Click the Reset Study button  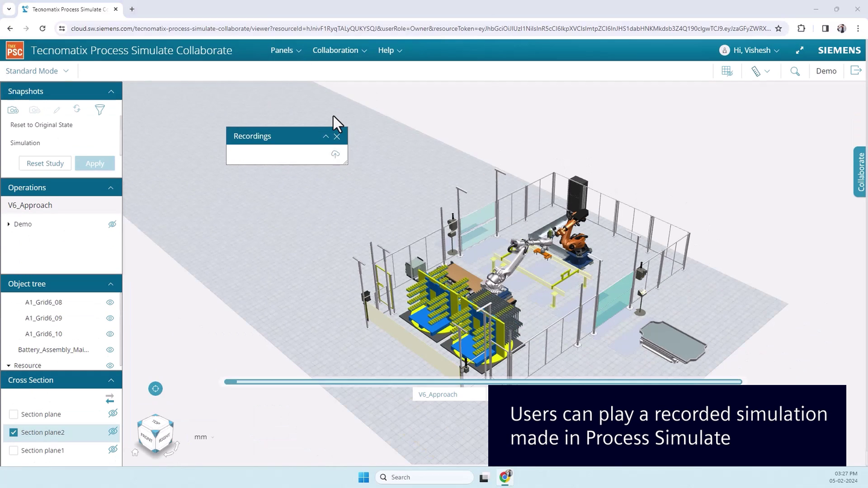click(45, 163)
